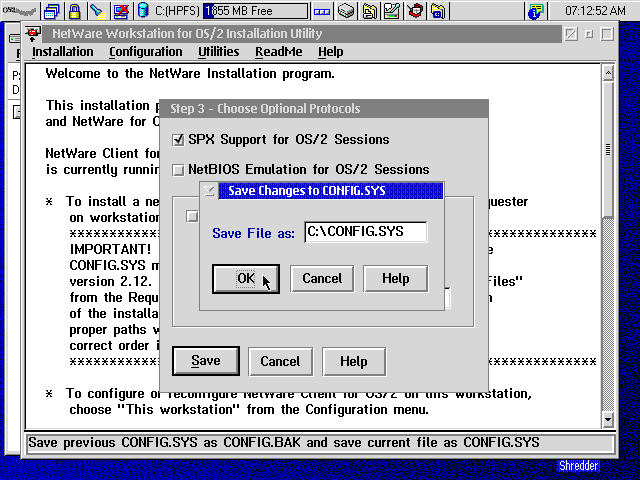Screen dimensions: 640x480
Task: Open the Save Changes dialog system menu icon
Action: click(209, 191)
